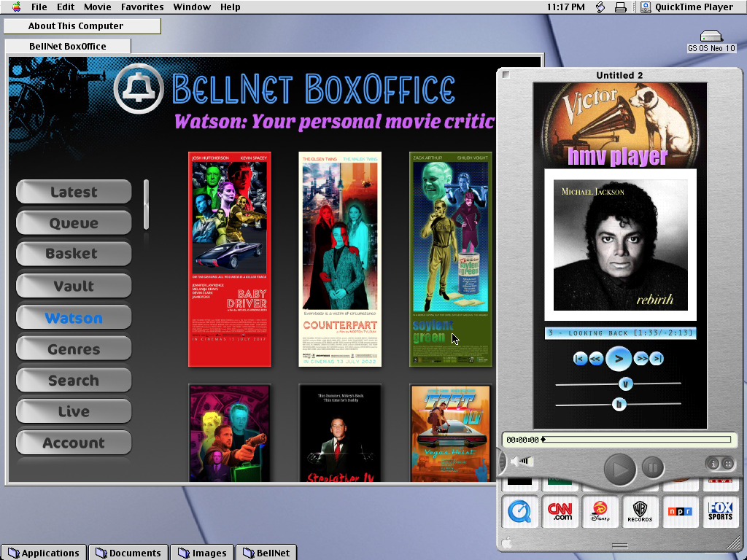Click the printer icon in the menu bar

pyautogui.click(x=620, y=7)
